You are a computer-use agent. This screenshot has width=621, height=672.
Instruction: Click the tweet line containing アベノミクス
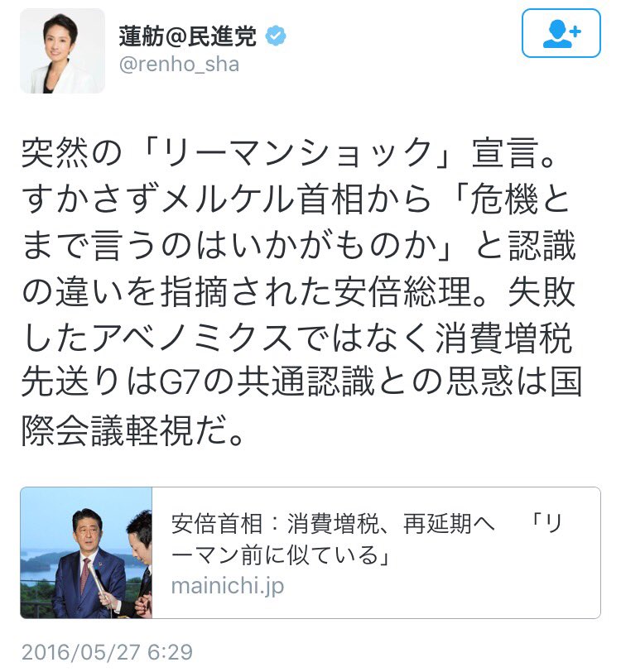(x=296, y=338)
